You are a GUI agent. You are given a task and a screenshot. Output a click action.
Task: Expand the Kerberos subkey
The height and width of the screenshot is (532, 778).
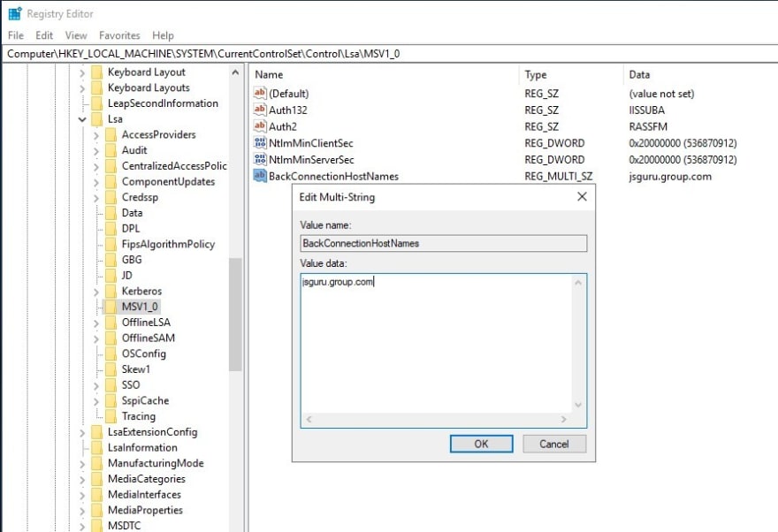(x=96, y=292)
